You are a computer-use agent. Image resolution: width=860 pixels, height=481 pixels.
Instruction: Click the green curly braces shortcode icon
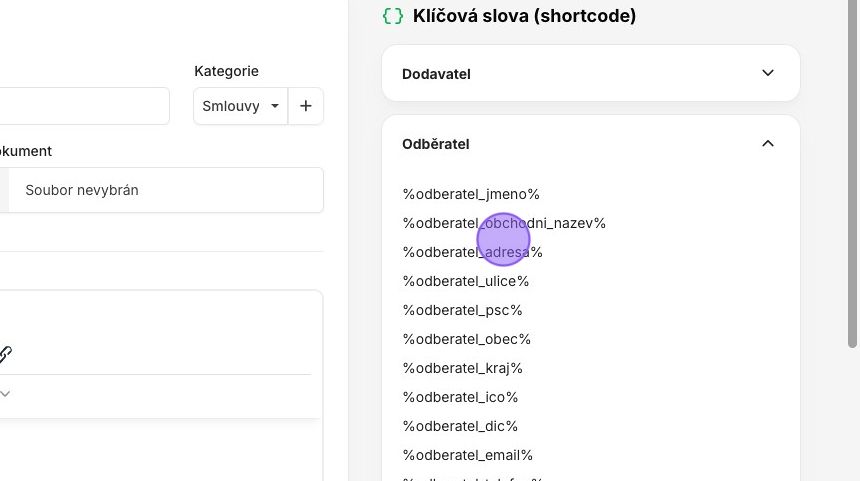(x=393, y=16)
